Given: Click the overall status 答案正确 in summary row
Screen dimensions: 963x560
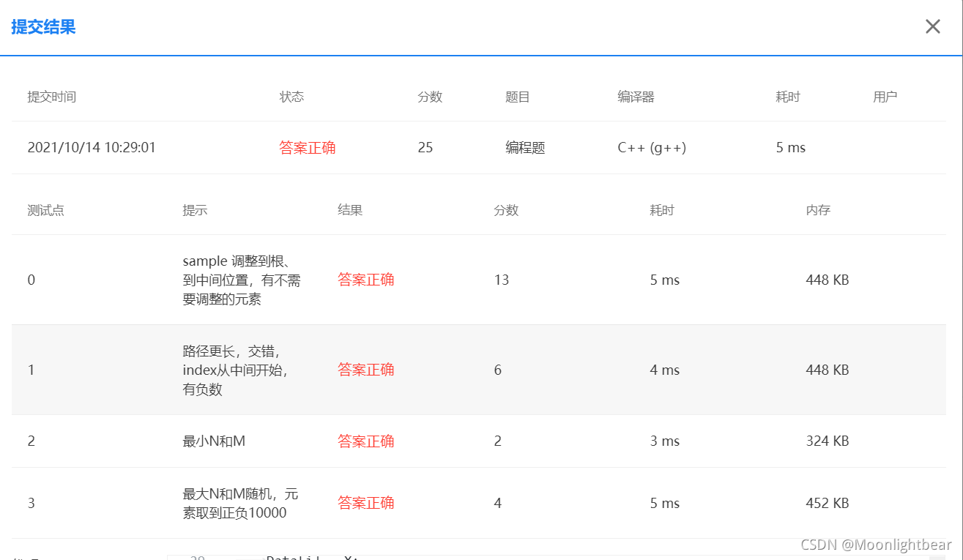Looking at the screenshot, I should pyautogui.click(x=308, y=148).
